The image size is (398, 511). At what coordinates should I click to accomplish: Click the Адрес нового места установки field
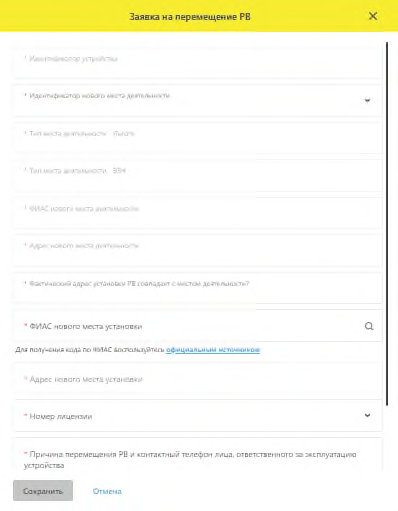(198, 380)
